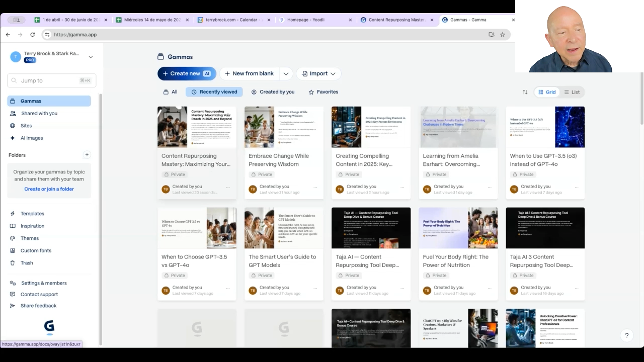Open Trash in the sidebar
This screenshot has width=644, height=362.
tap(49, 263)
